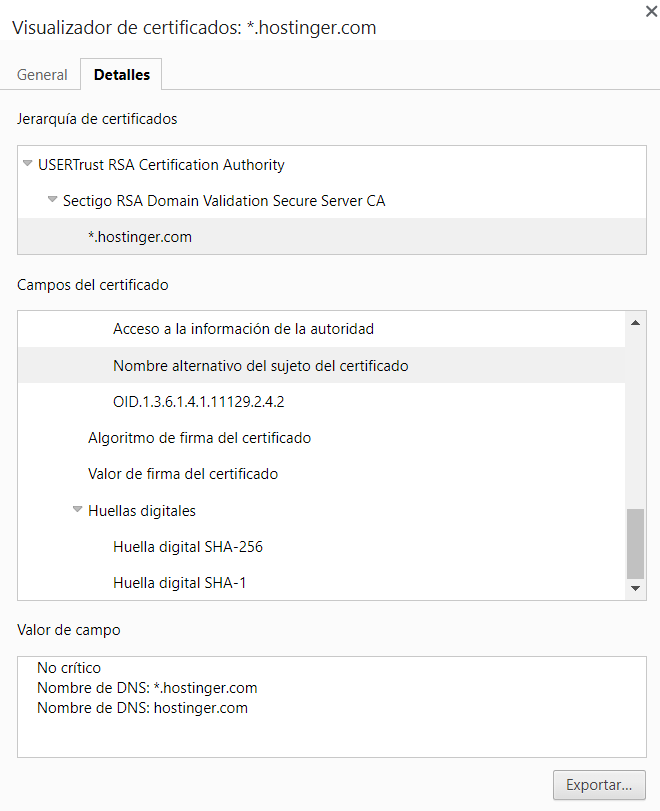Screen dimensions: 660x811
Task: Collapse USERTrust RSA Certification Authority node
Action: point(27,165)
